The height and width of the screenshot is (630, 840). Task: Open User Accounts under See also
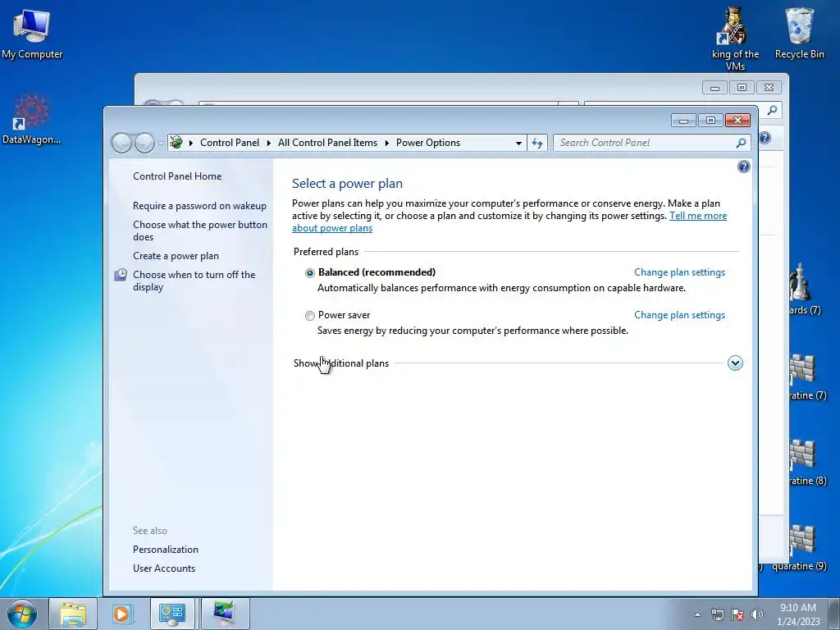[x=164, y=568]
